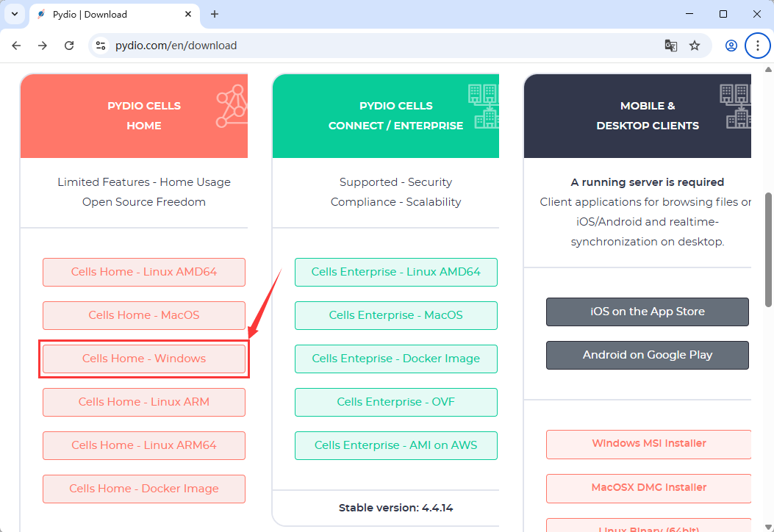Open a new browser tab
The width and height of the screenshot is (774, 532).
215,14
